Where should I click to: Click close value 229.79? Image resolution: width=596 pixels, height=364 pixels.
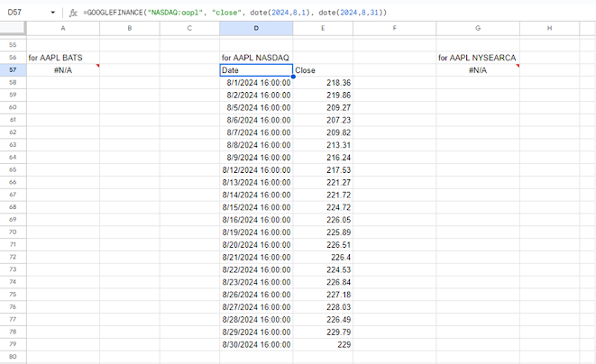coord(323,332)
